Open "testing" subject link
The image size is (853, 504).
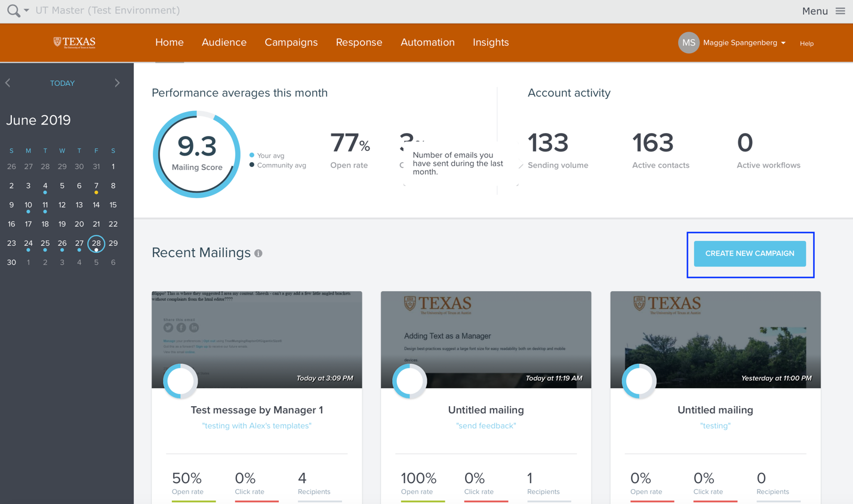point(715,426)
